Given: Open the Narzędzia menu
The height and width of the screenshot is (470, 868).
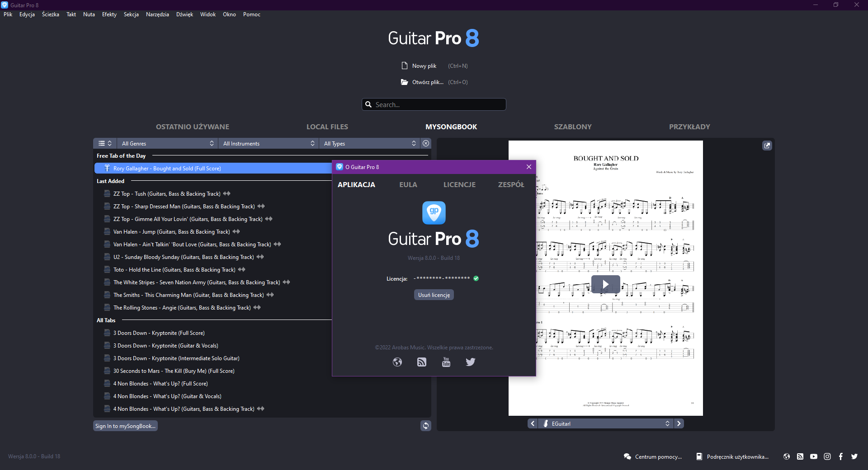Looking at the screenshot, I should [157, 14].
